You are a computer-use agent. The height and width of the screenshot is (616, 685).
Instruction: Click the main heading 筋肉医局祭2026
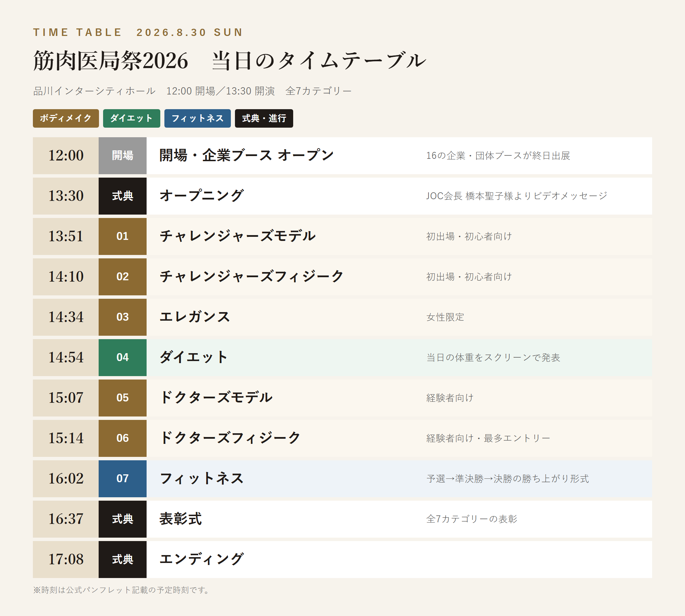[x=111, y=61]
